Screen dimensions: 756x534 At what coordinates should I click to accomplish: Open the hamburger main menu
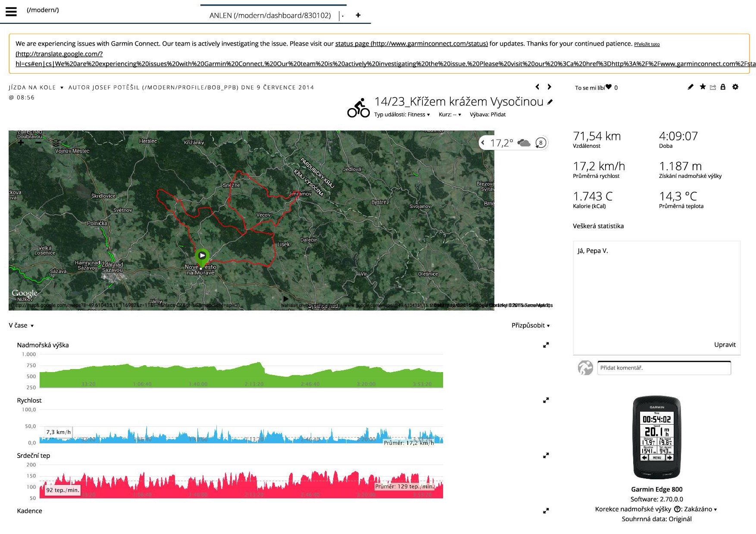point(11,12)
